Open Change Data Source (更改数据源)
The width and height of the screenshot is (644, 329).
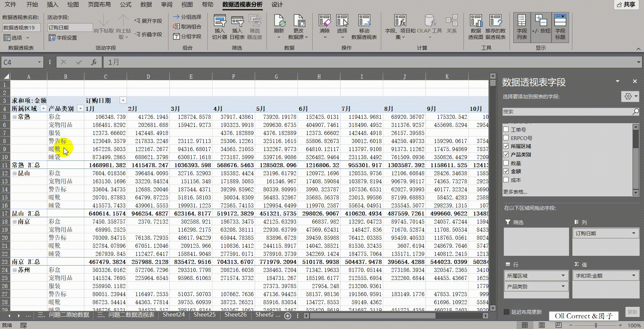click(x=298, y=27)
